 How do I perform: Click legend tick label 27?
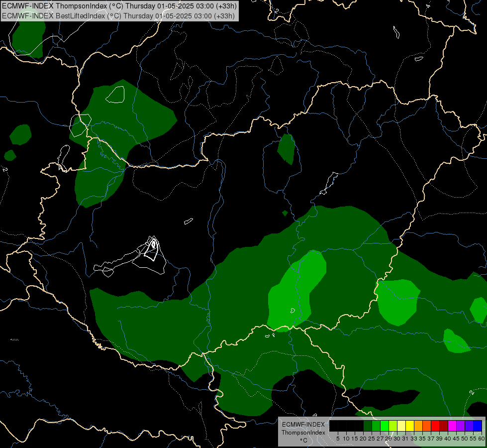pyautogui.click(x=380, y=439)
